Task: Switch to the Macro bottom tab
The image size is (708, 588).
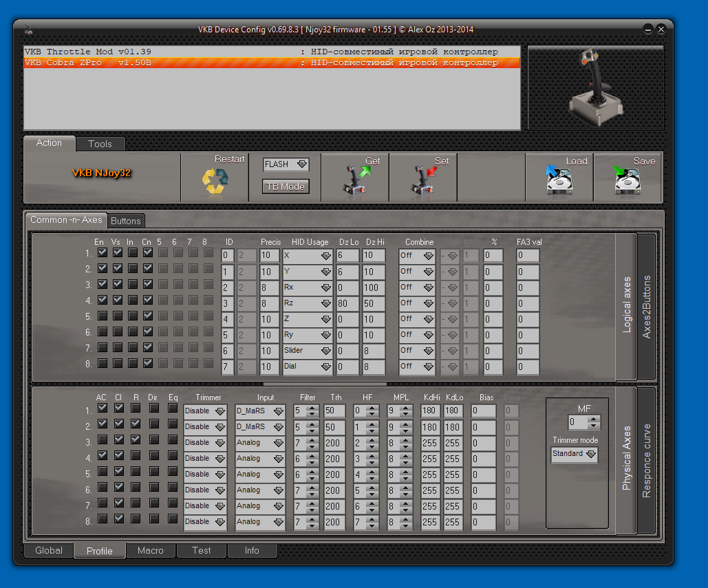Action: point(151,550)
